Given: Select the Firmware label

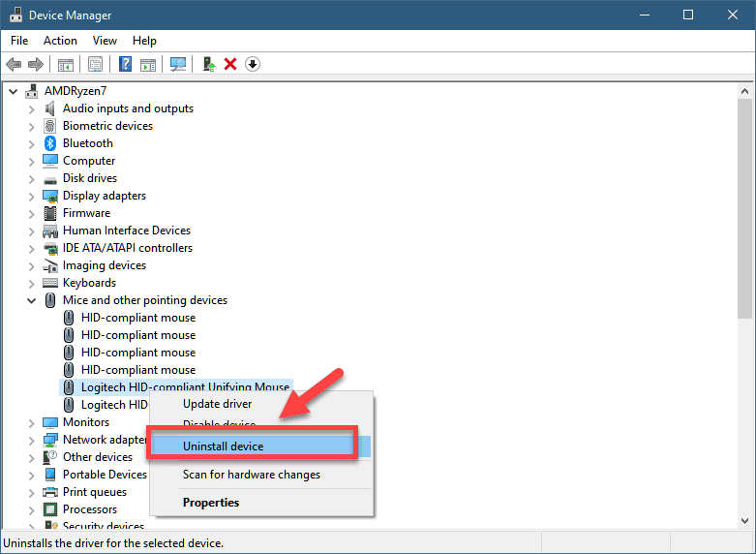Looking at the screenshot, I should tap(86, 213).
